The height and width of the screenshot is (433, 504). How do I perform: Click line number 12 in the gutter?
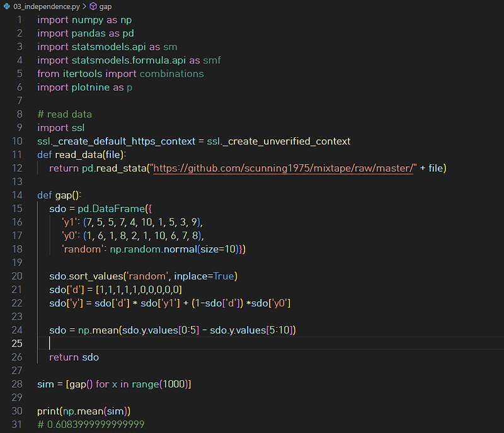16,168
